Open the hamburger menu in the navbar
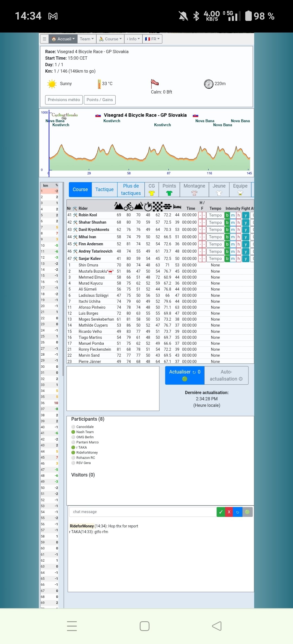This screenshot has height=644, width=293. coord(44,39)
